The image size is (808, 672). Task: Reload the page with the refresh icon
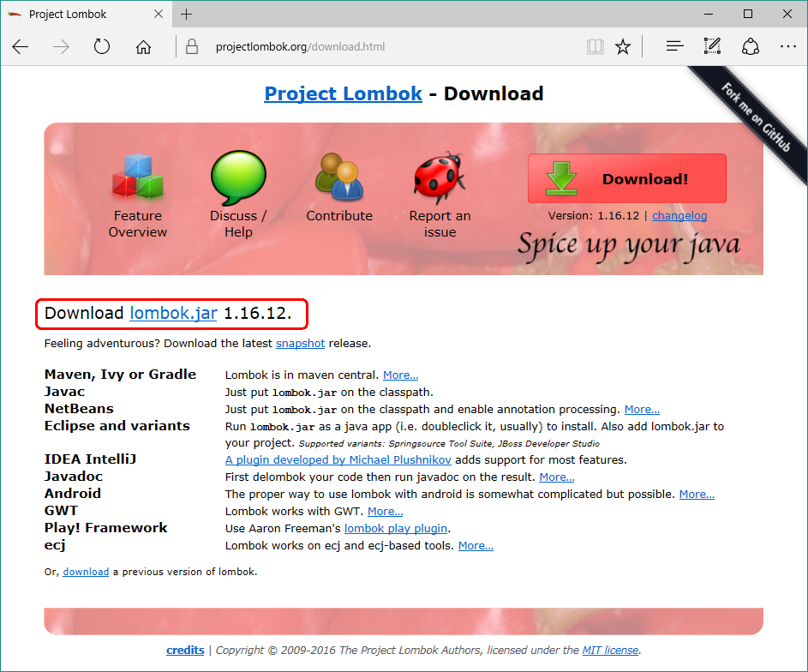click(x=101, y=46)
